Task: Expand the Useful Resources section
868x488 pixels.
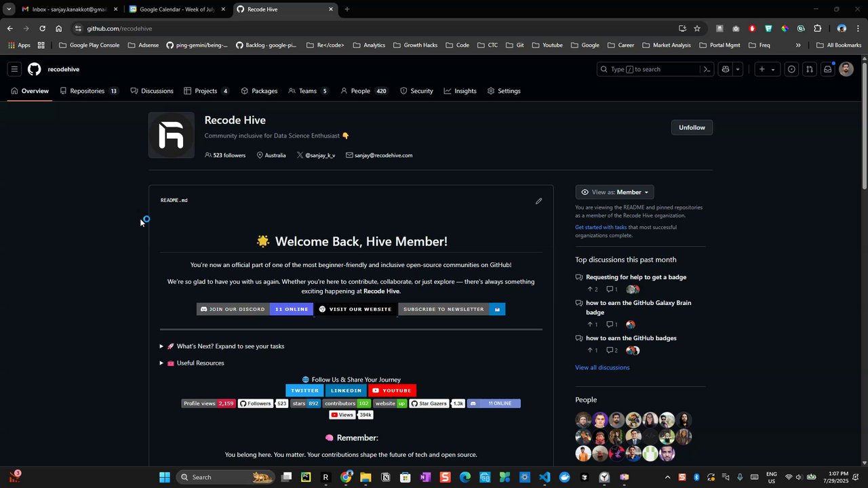Action: 193,363
